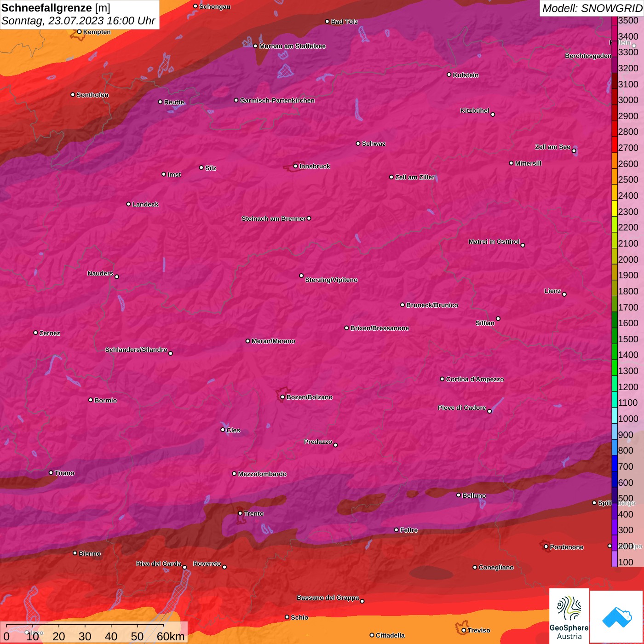Click the Innsbruck city marker
644x644 pixels.
coord(296,166)
